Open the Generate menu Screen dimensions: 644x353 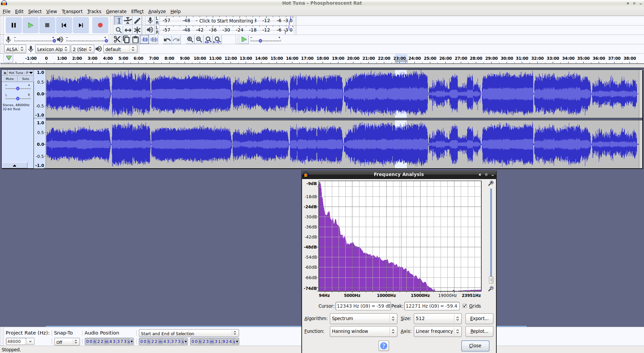point(116,11)
